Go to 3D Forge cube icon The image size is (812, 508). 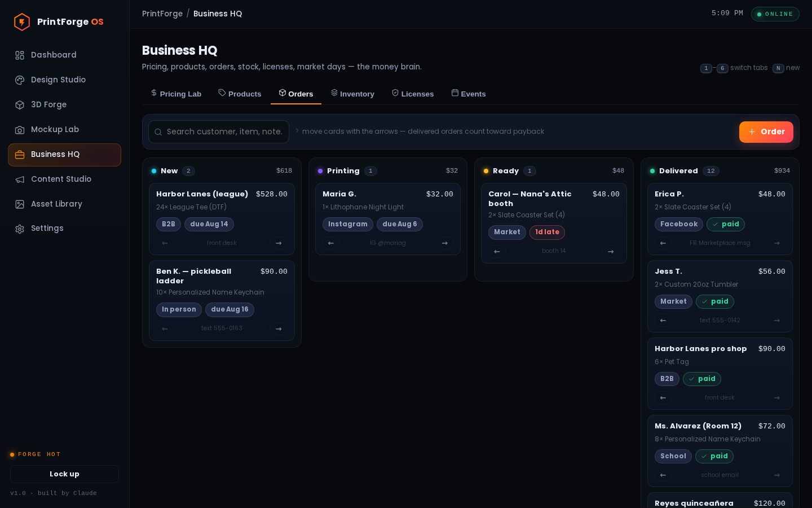coord(20,105)
